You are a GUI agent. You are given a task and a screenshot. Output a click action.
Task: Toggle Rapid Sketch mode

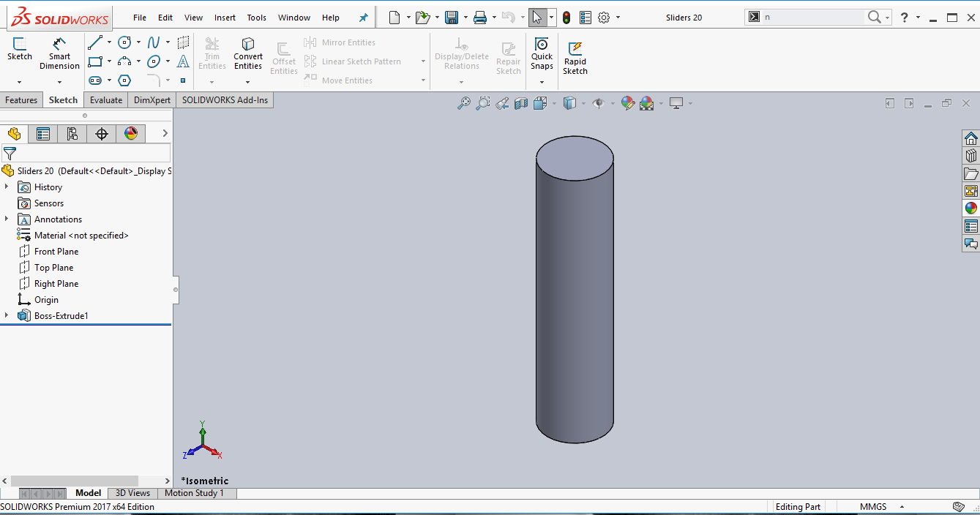click(x=575, y=58)
